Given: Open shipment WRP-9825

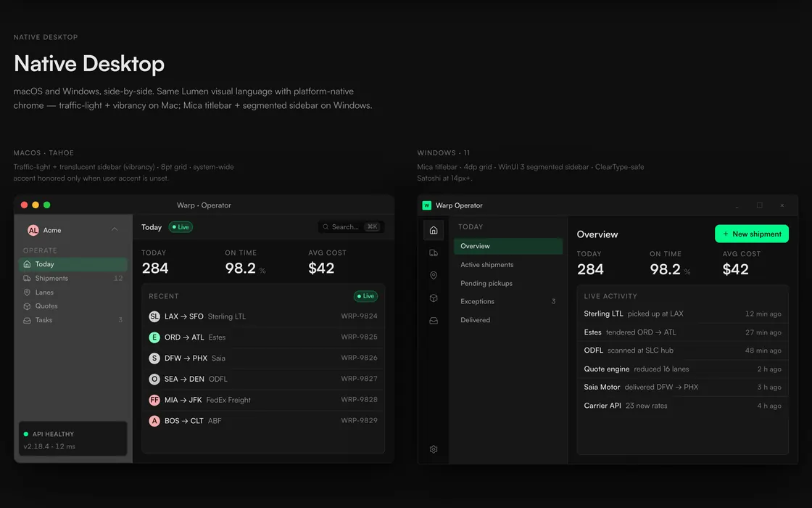Looking at the screenshot, I should [263, 337].
